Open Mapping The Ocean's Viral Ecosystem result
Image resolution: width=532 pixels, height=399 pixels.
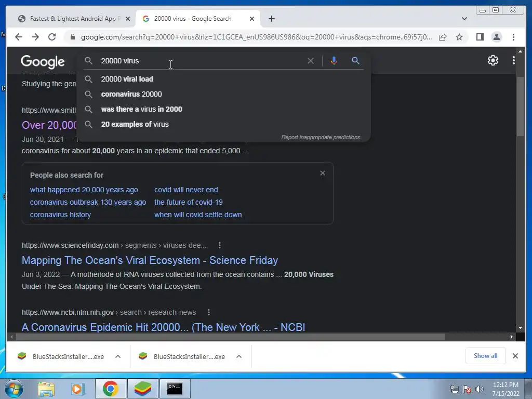click(x=150, y=260)
